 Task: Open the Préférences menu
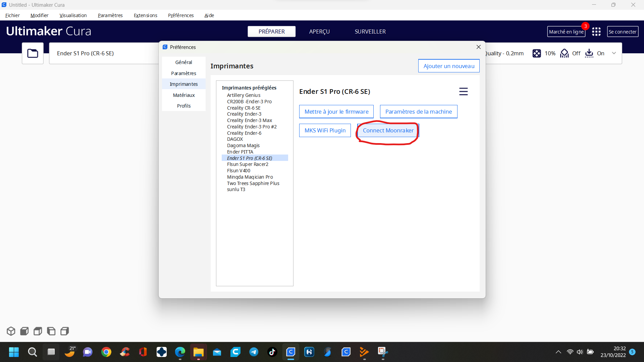[181, 15]
